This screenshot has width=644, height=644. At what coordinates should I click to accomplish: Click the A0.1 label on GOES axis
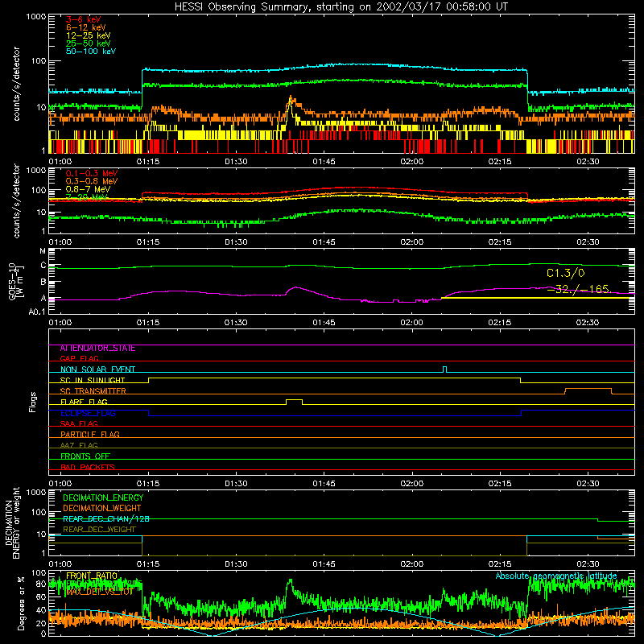(37, 312)
